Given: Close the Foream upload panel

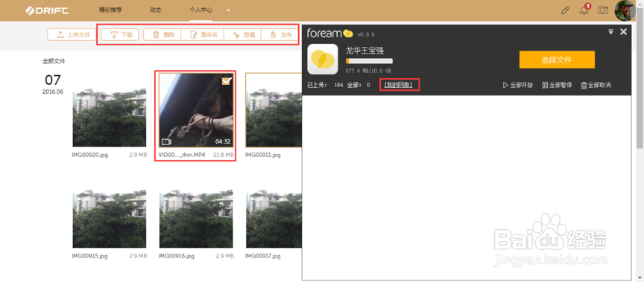Looking at the screenshot, I should click(x=623, y=31).
